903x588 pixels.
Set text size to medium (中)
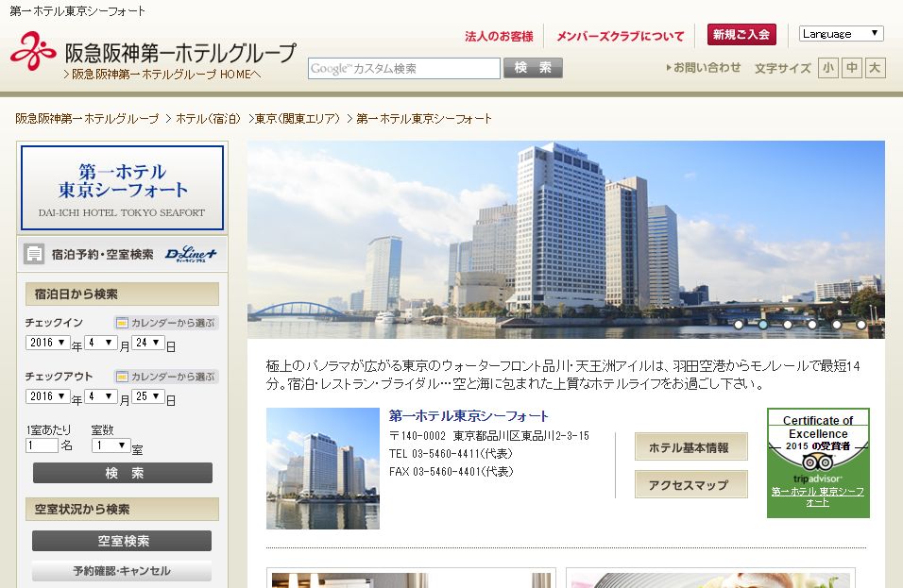click(851, 68)
